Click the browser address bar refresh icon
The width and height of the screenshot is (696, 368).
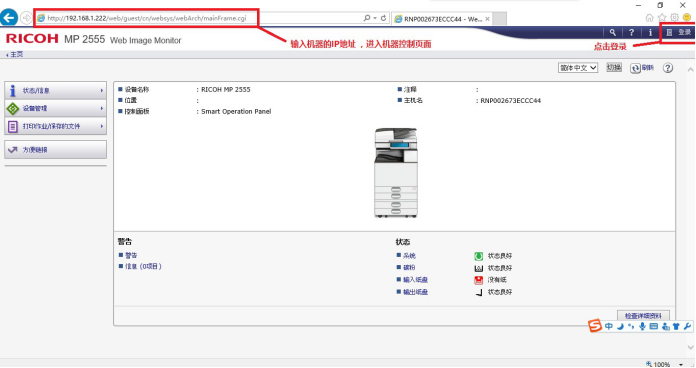coord(383,18)
